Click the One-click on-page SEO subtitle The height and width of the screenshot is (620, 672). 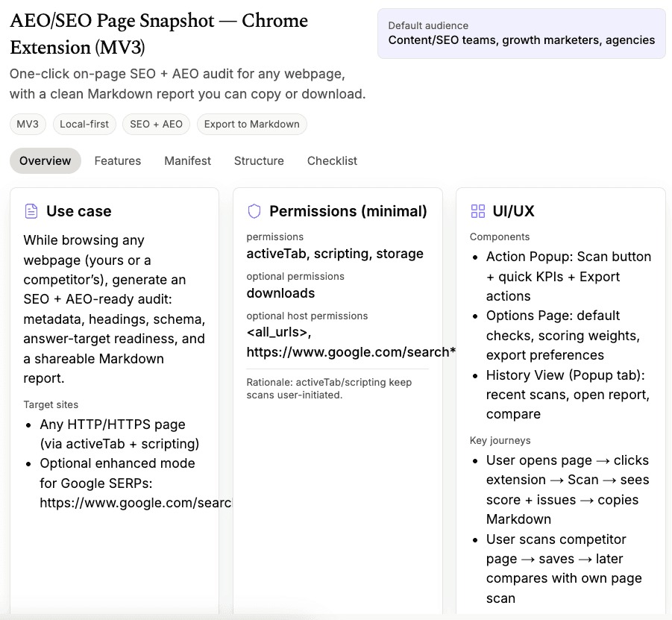pyautogui.click(x=188, y=84)
